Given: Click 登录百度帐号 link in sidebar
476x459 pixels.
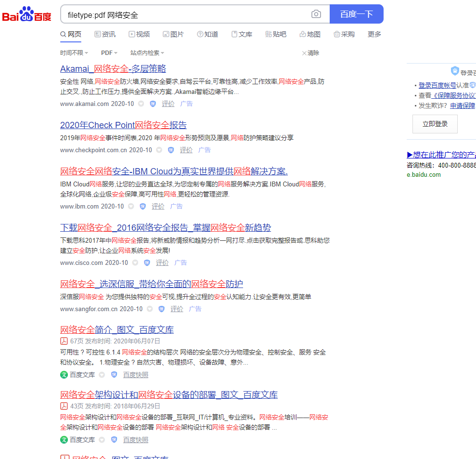Looking at the screenshot, I should (437, 85).
